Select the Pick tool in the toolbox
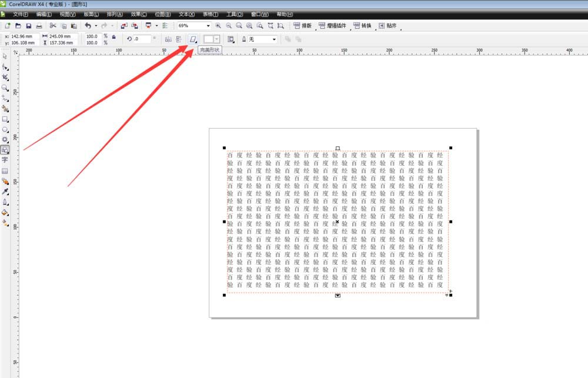588x378 pixels. pyautogui.click(x=5, y=56)
